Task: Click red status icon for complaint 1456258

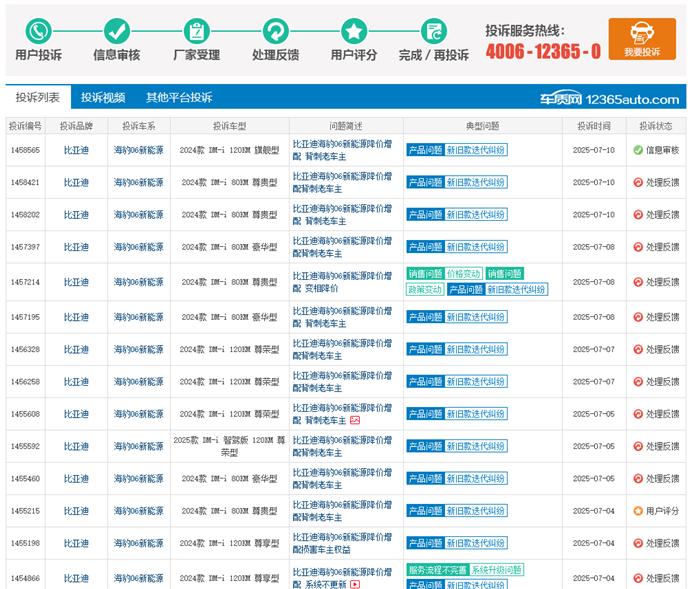Action: coord(638,382)
